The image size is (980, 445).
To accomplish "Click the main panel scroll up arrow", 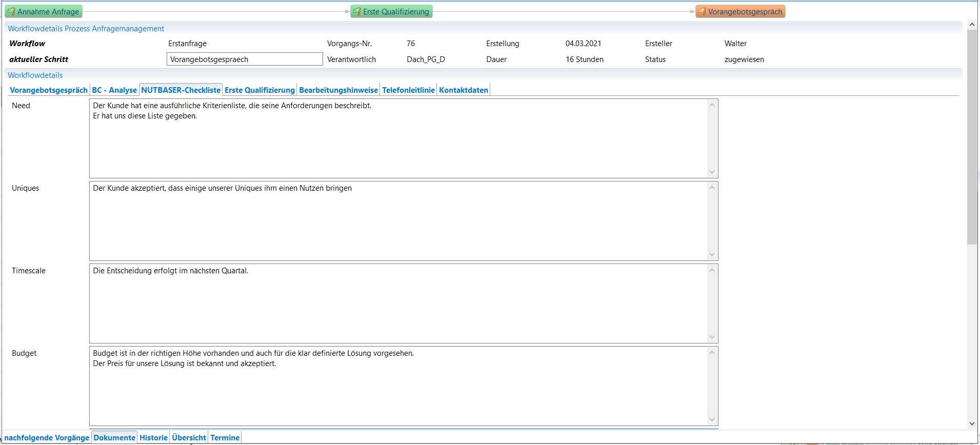I will click(972, 25).
